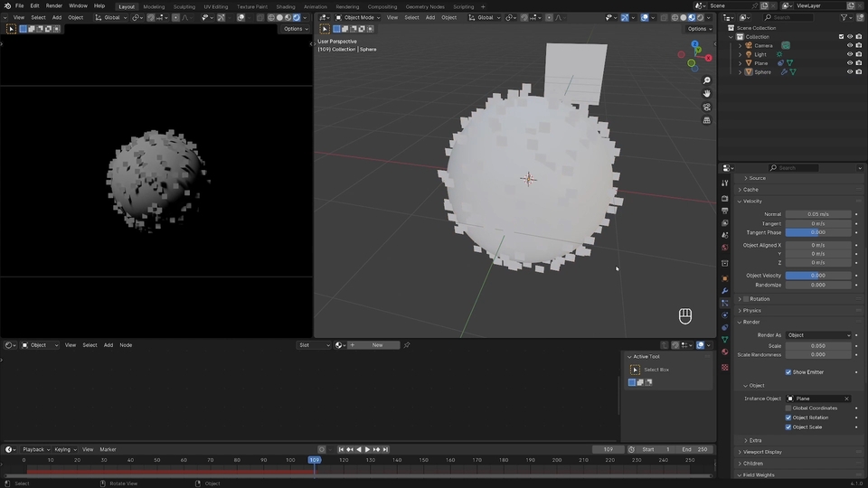
Task: Click the Scale Randomness field
Action: pos(818,355)
